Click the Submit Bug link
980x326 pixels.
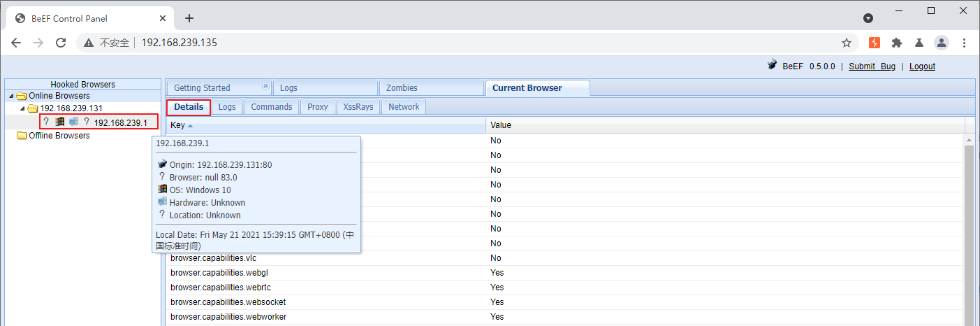(x=872, y=66)
